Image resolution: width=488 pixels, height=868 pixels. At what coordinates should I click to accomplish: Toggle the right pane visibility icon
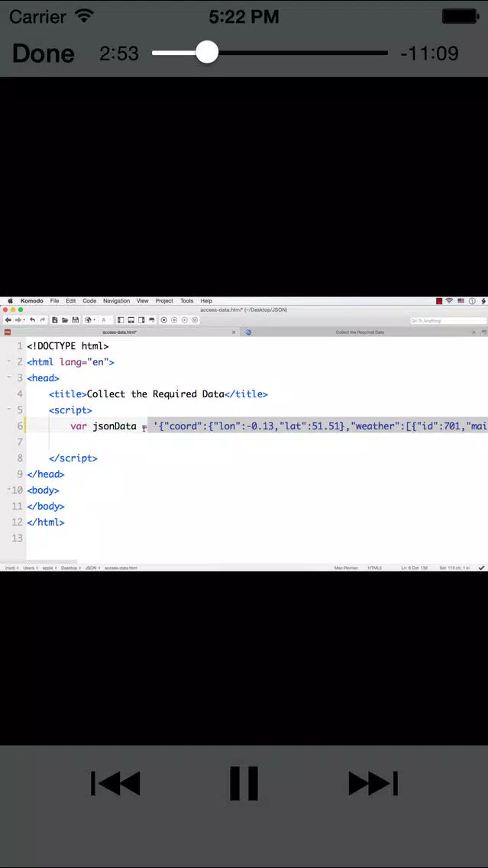point(141,320)
